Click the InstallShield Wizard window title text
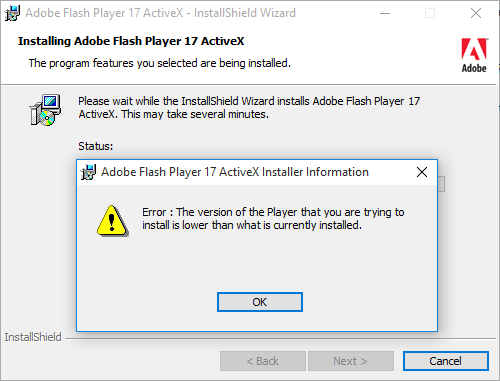The width and height of the screenshot is (500, 381). (x=160, y=13)
